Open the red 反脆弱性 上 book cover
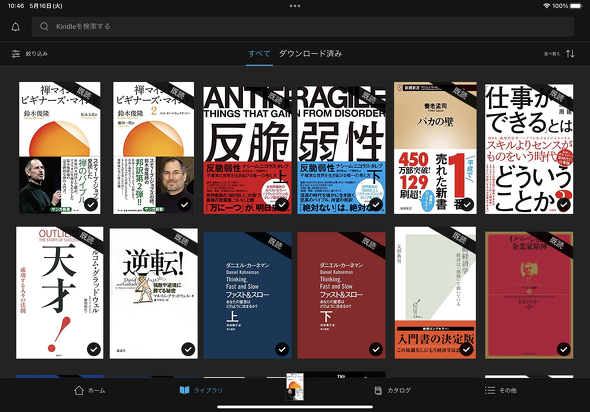Viewport: 590px width, 412px height. [248, 150]
